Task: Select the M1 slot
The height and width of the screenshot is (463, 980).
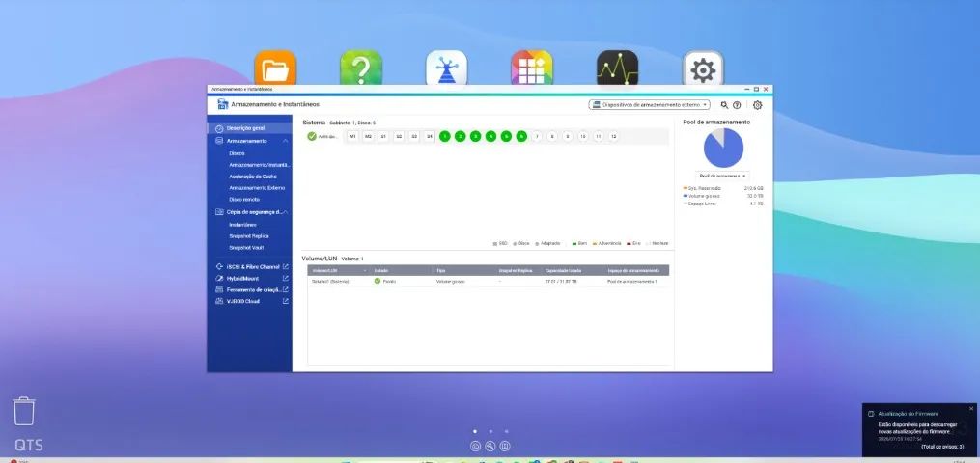Action: [x=352, y=136]
